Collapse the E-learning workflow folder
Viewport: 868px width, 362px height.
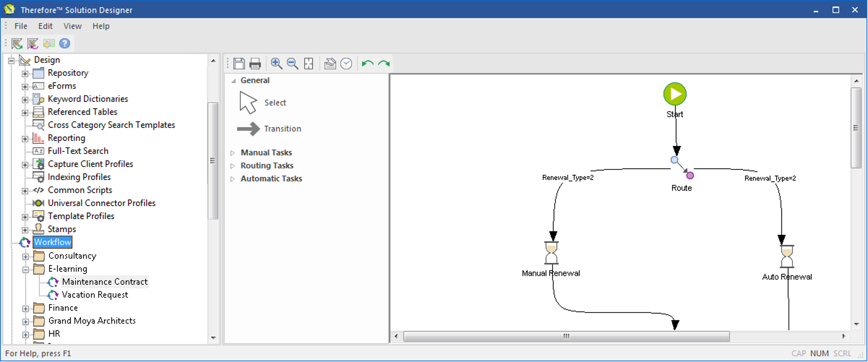pos(26,269)
